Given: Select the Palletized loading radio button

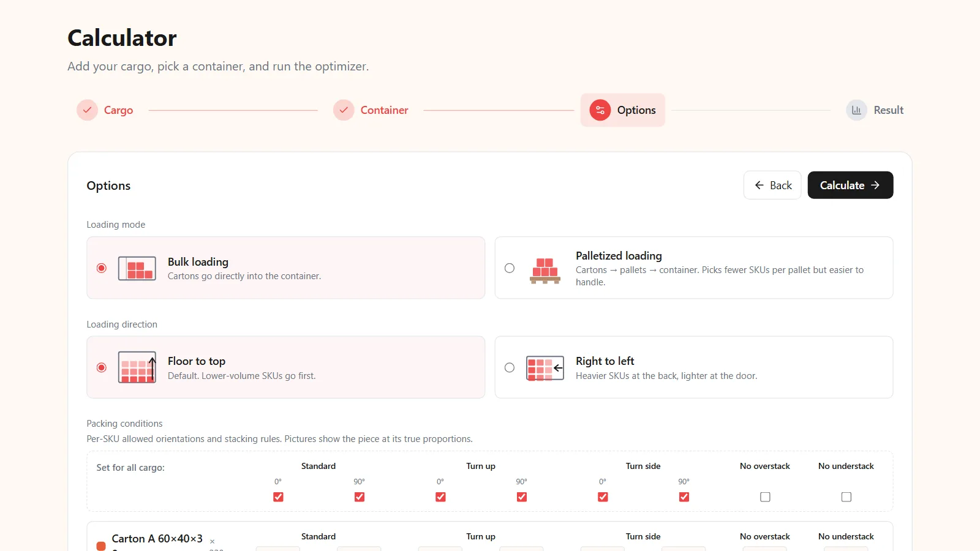Looking at the screenshot, I should [510, 268].
